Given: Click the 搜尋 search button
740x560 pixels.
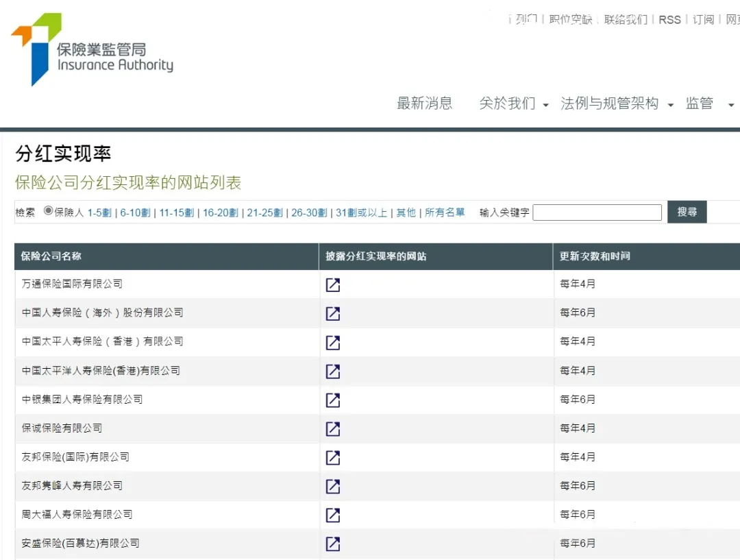Looking at the screenshot, I should click(x=687, y=212).
